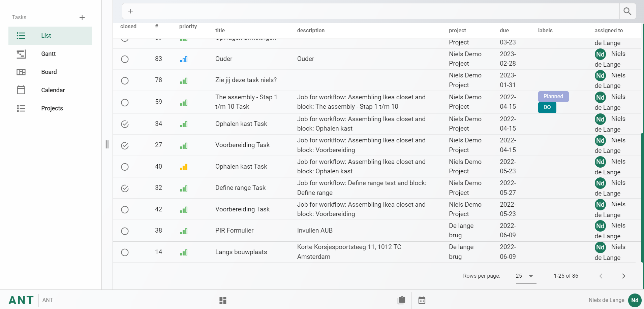Switch to the Gantt view

coord(49,54)
